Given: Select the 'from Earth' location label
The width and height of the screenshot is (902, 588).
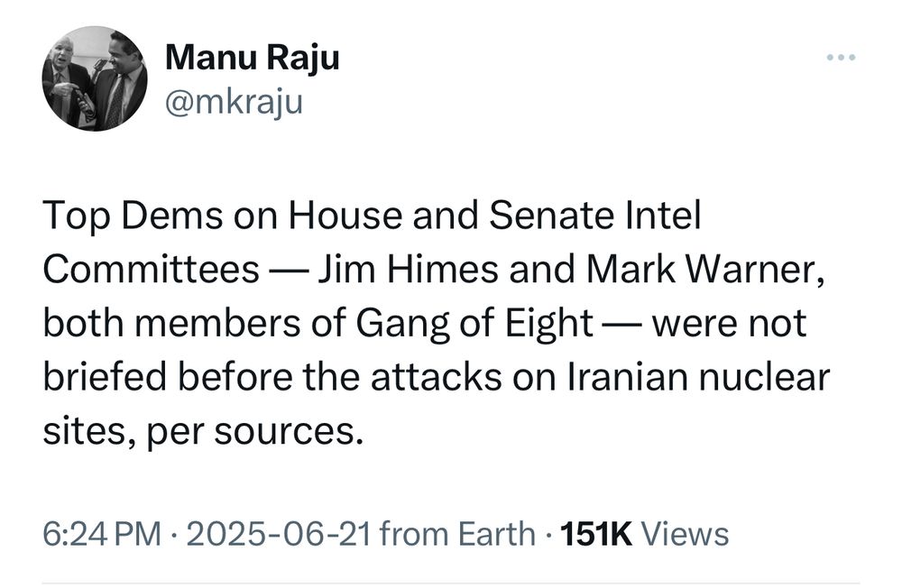Looking at the screenshot, I should tap(458, 534).
